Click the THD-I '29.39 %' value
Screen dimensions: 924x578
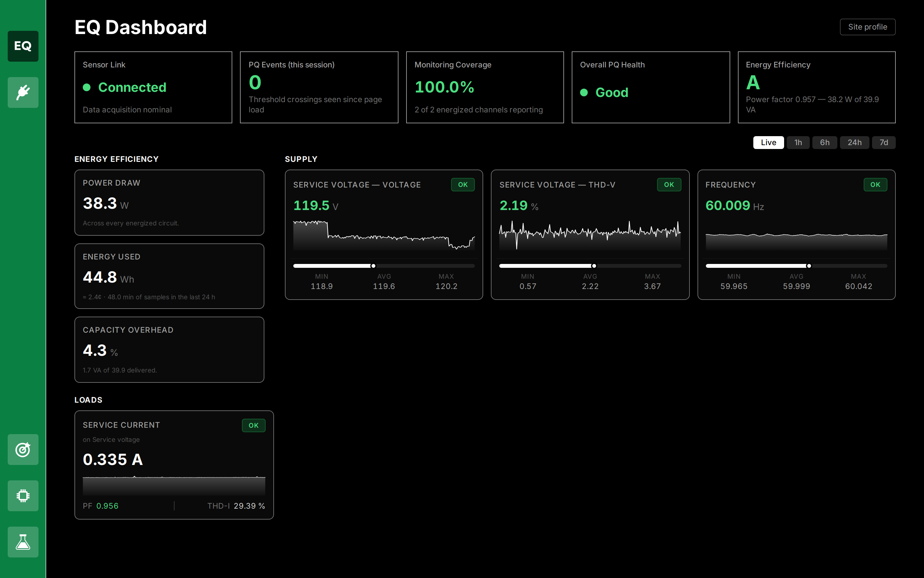click(249, 506)
